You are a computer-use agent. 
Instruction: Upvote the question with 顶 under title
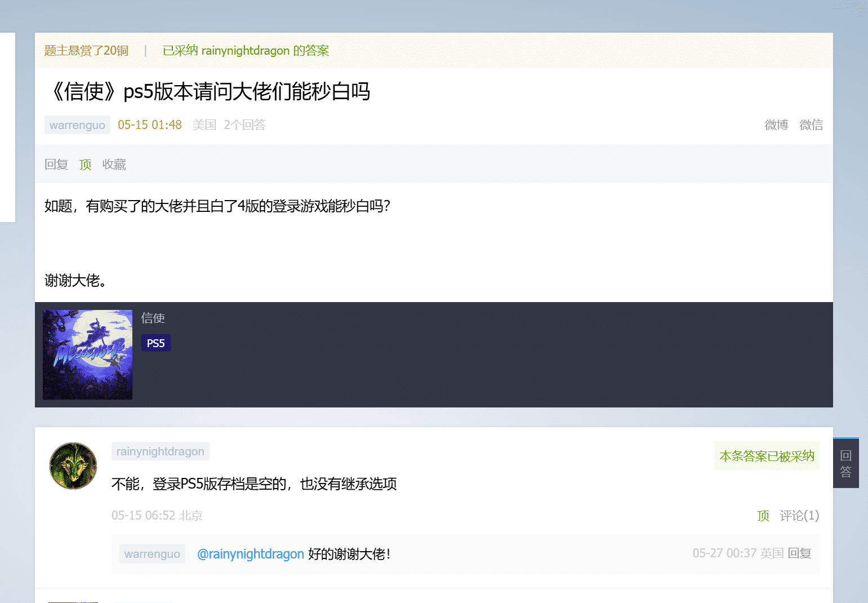[x=85, y=165]
